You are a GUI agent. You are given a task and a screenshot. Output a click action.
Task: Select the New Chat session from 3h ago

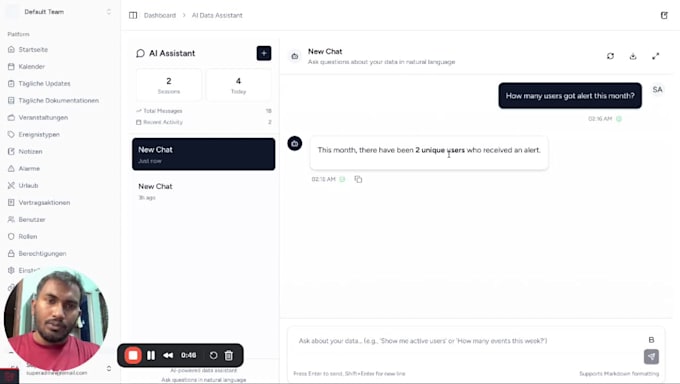(x=203, y=191)
